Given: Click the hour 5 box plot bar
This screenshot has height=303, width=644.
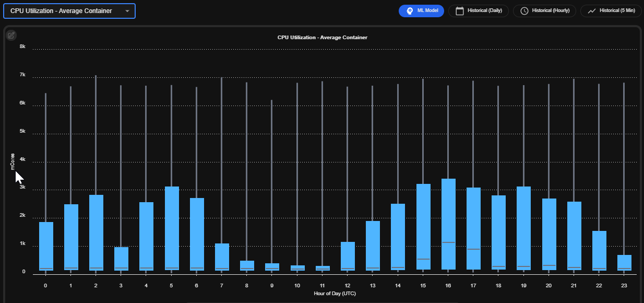Looking at the screenshot, I should click(x=172, y=228).
